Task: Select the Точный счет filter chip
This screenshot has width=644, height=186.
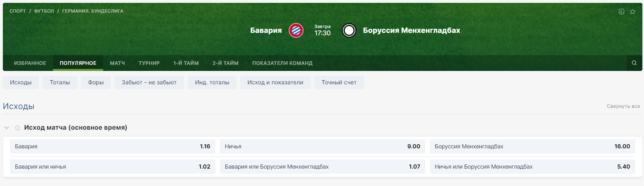Action: point(339,82)
